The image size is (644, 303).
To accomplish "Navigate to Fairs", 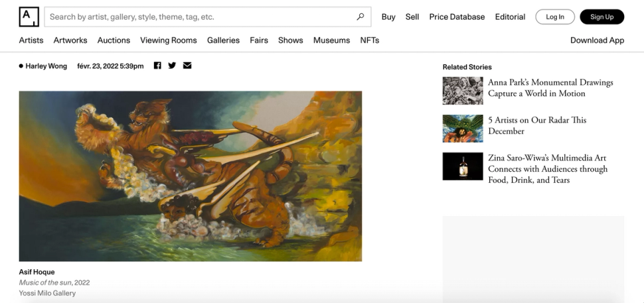I will 259,40.
